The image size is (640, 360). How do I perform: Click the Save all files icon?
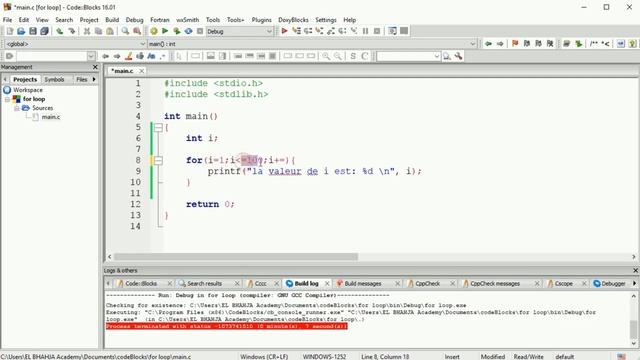tap(44, 31)
